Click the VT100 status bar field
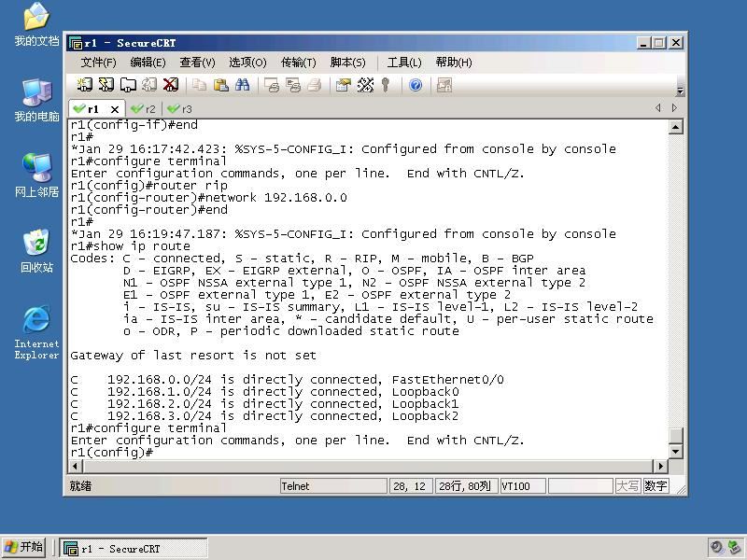Screen dimensions: 747x560 (523, 486)
